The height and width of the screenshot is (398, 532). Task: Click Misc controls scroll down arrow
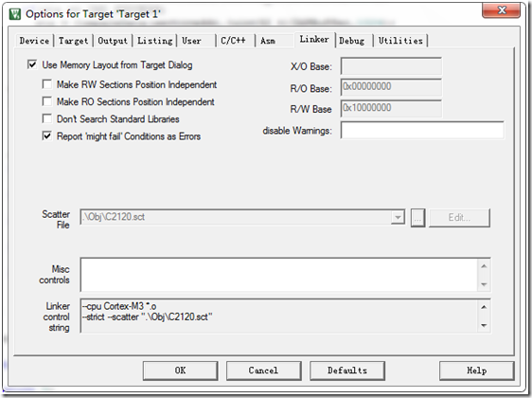[484, 284]
